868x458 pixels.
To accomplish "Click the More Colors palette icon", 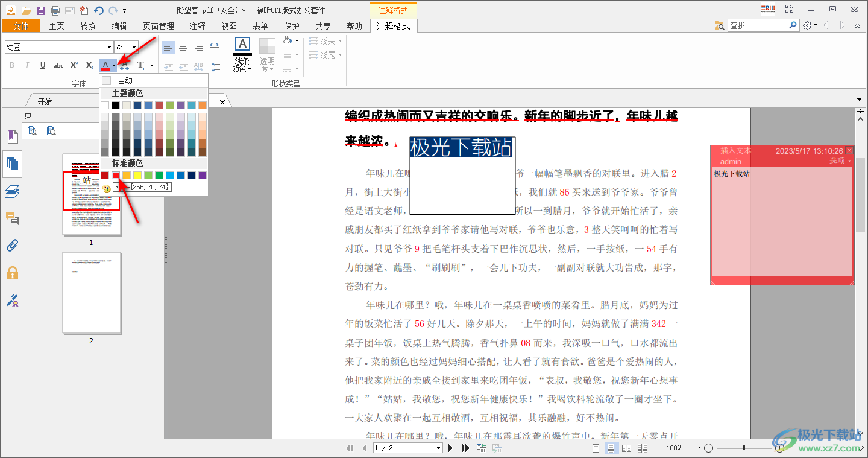I will coord(107,188).
